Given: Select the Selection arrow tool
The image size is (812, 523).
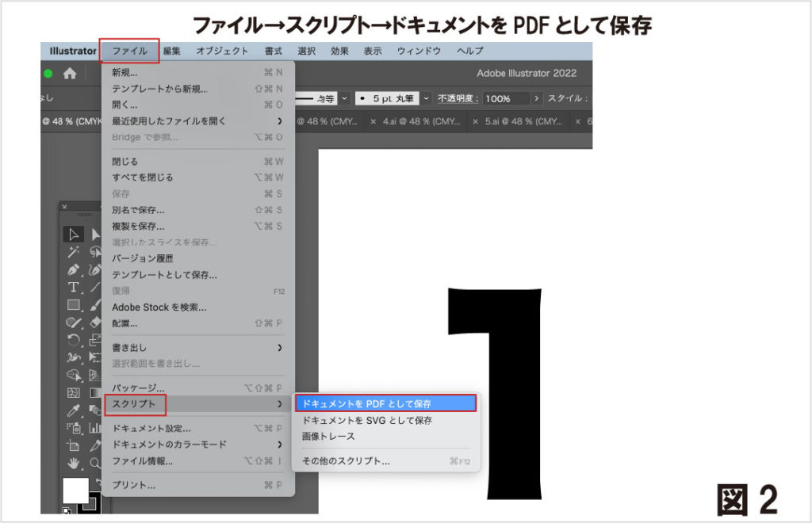Looking at the screenshot, I should (x=74, y=234).
